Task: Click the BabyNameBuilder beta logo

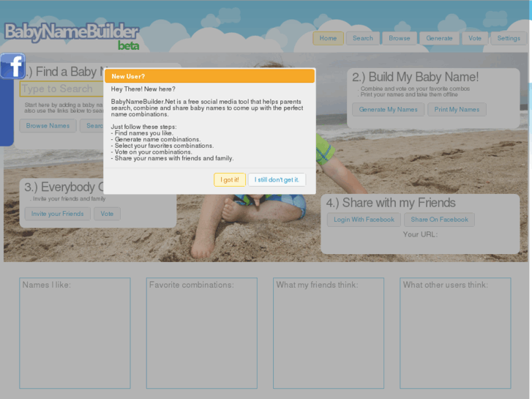Action: [72, 37]
